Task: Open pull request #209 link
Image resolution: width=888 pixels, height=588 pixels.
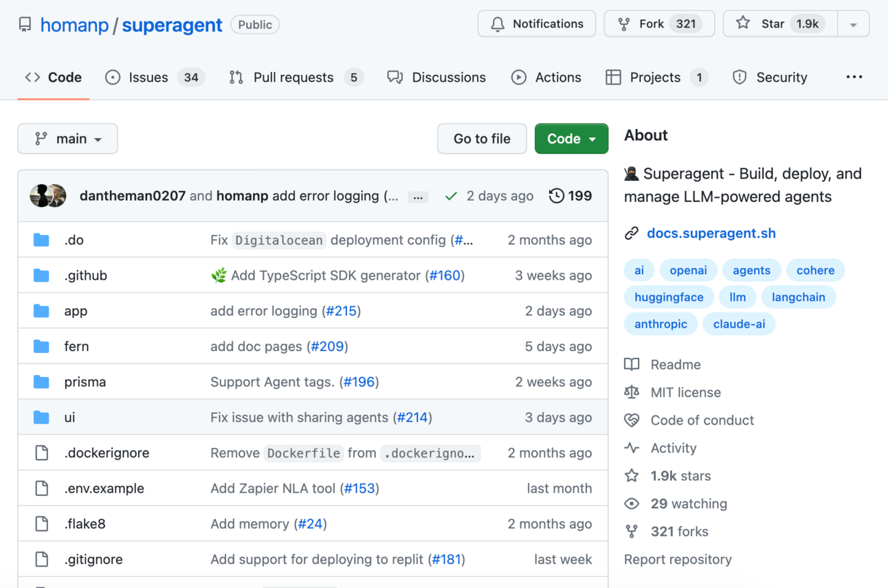Action: (327, 346)
